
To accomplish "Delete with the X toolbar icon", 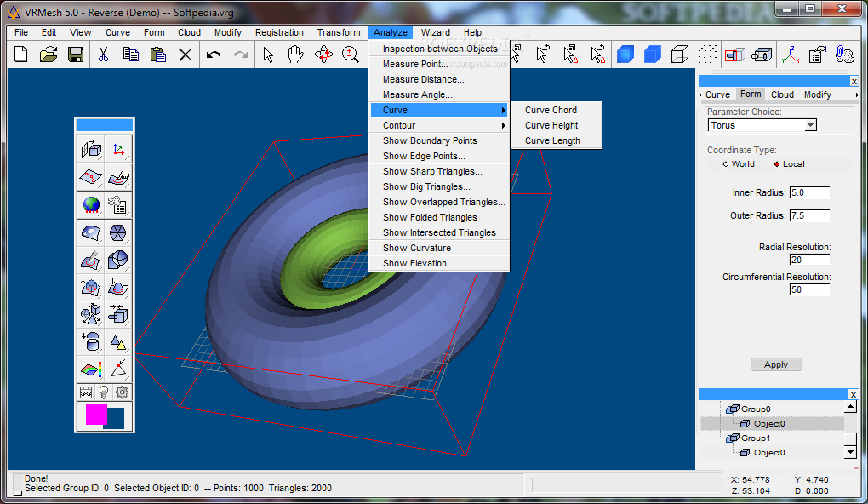I will pos(186,54).
